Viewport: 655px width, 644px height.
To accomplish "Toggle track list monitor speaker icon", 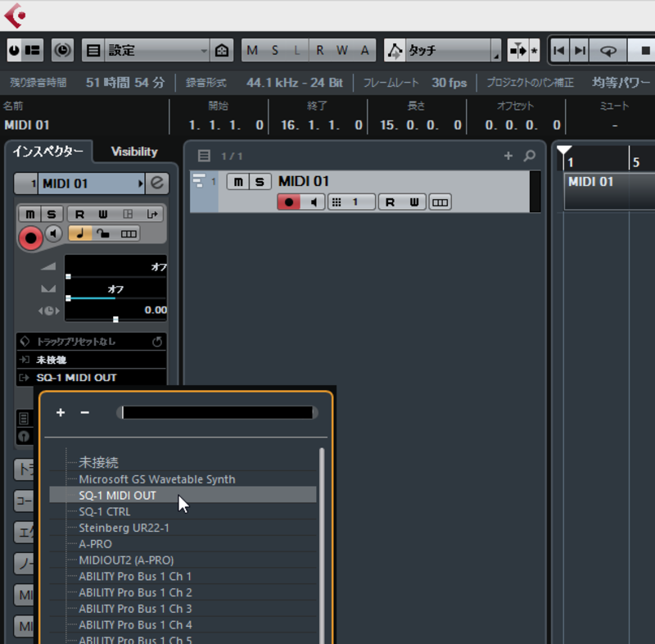I will [x=314, y=202].
